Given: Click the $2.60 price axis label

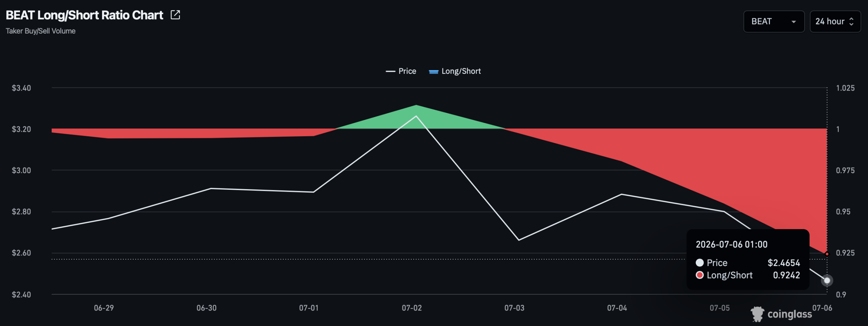Looking at the screenshot, I should pyautogui.click(x=21, y=253).
